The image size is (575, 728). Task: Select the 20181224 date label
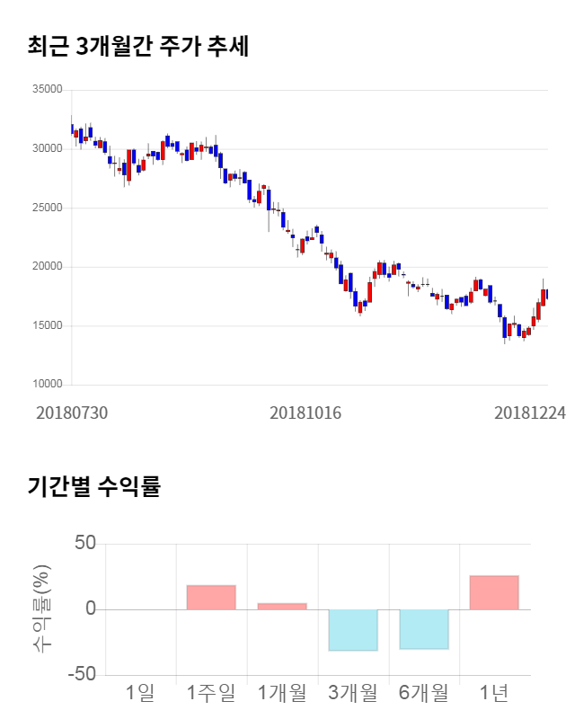coord(530,413)
